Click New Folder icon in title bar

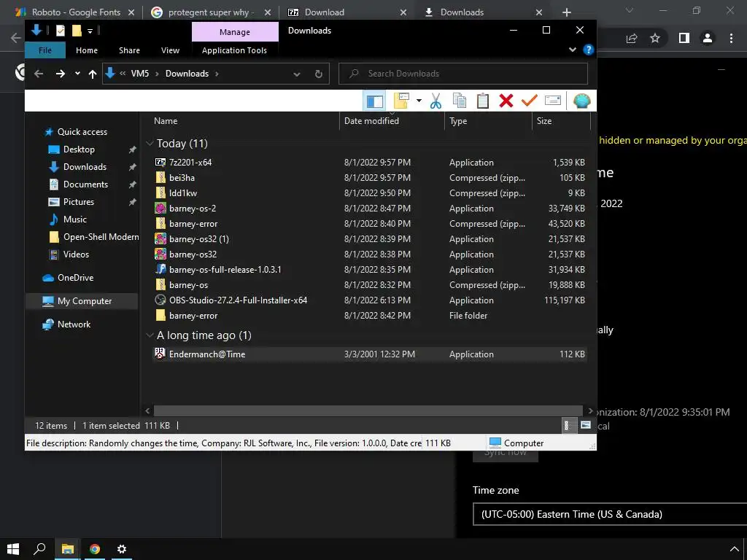[x=77, y=31]
